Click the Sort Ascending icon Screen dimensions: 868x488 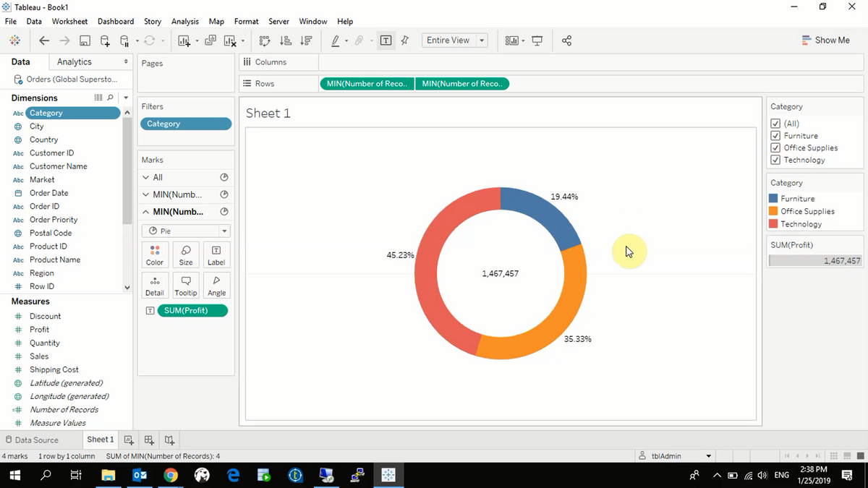(285, 40)
